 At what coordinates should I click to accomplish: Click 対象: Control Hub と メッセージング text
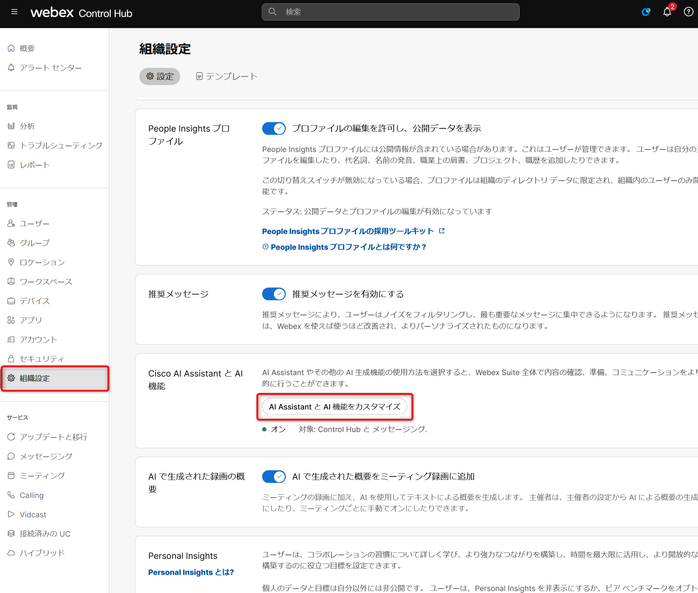pyautogui.click(x=362, y=430)
